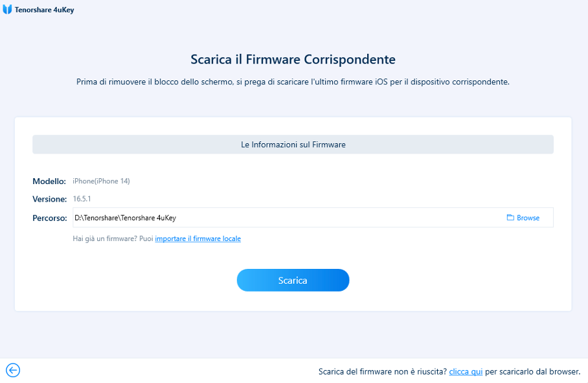Select the Tenorshare 4uKey title text
Screen dimensions: 588x383
click(45, 10)
